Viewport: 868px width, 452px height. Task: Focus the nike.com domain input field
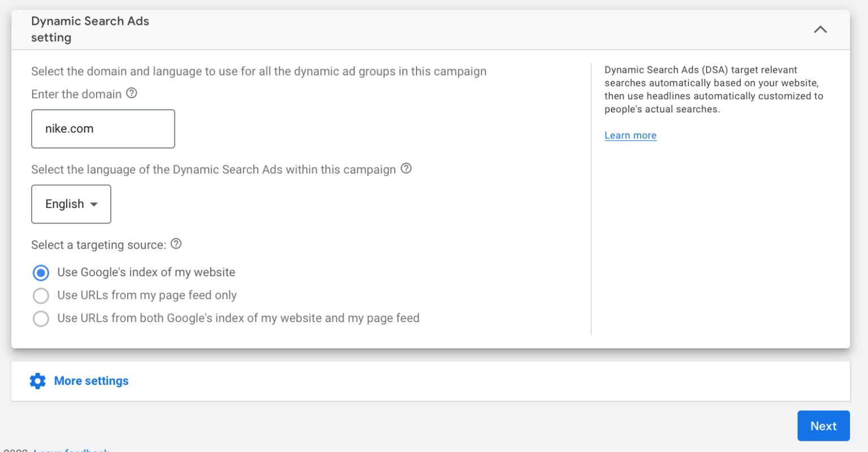(103, 129)
